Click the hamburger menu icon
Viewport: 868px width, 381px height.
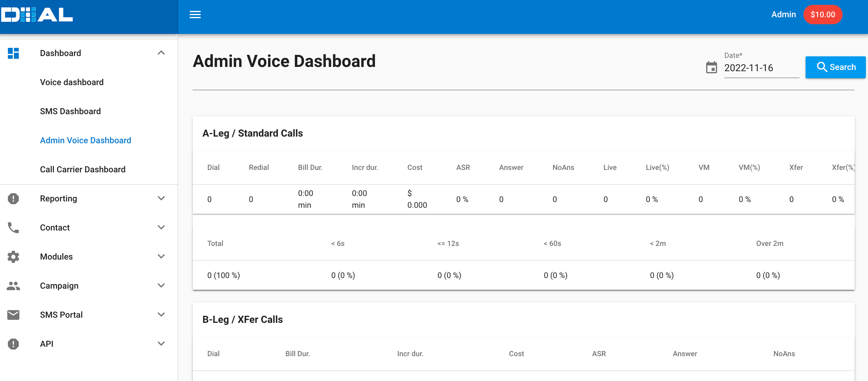(x=195, y=15)
